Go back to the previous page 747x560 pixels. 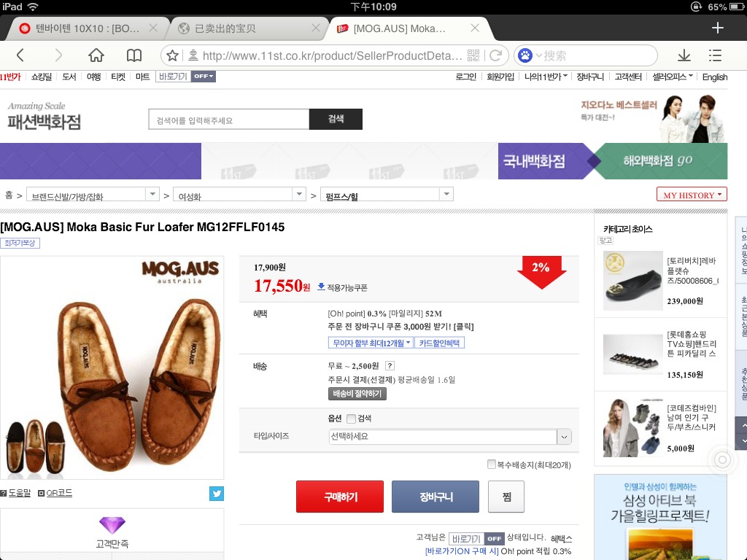pyautogui.click(x=20, y=55)
